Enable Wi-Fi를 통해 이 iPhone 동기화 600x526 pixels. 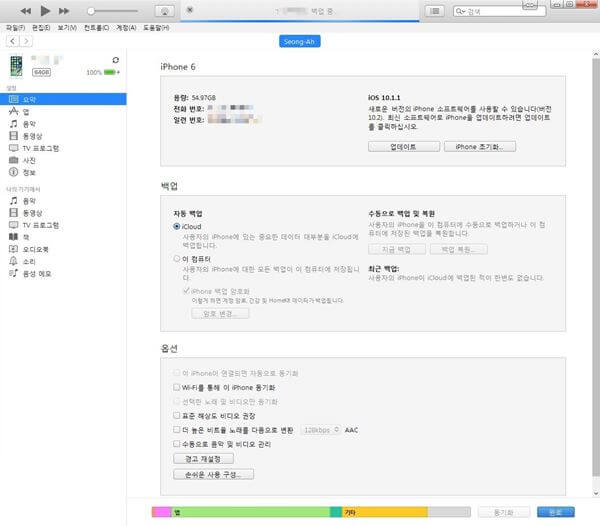point(176,387)
